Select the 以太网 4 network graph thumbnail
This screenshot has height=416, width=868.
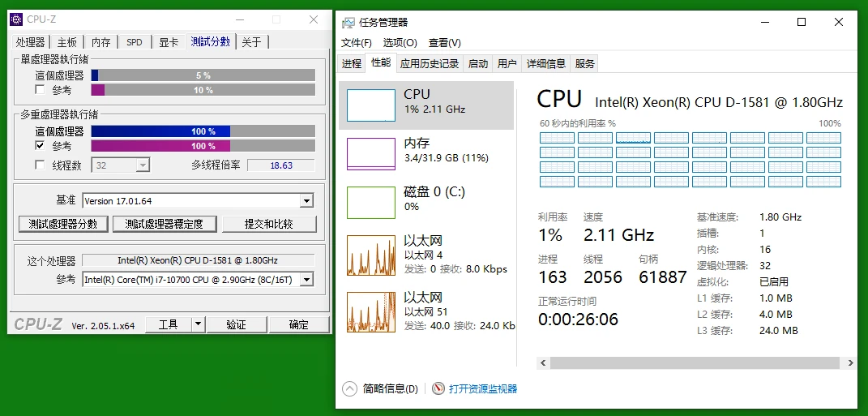pos(371,255)
